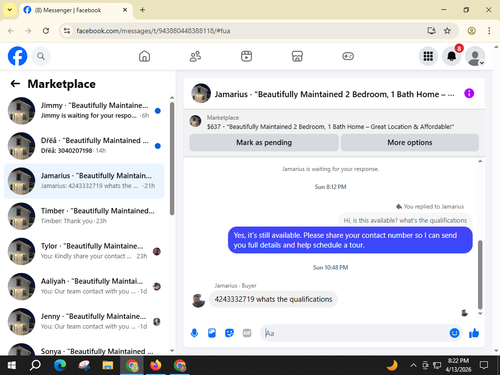Go back in browser
The height and width of the screenshot is (375, 500).
coord(11,31)
